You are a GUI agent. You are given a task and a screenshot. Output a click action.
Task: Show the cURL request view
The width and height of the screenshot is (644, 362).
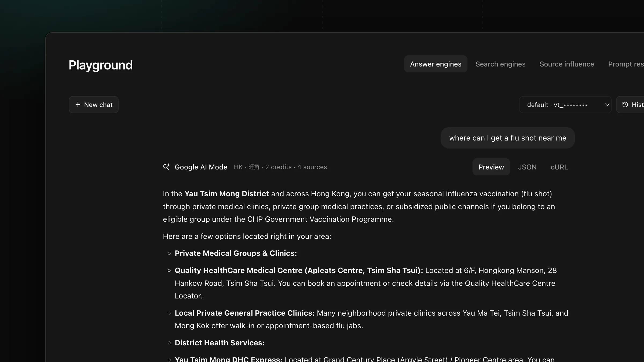(559, 167)
